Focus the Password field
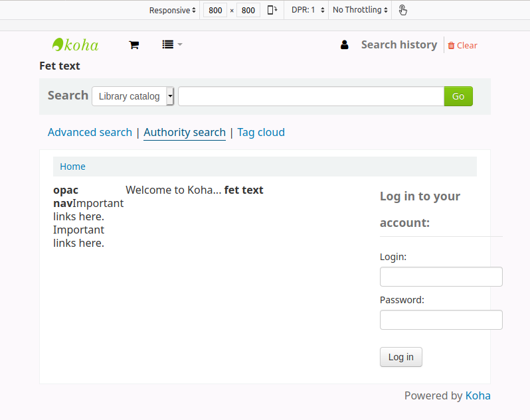 coord(440,320)
